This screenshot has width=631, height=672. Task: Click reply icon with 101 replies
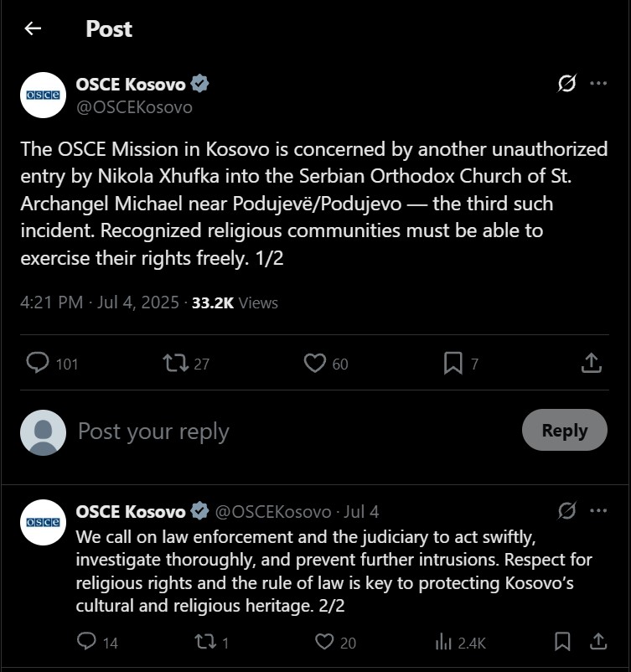[x=38, y=363]
